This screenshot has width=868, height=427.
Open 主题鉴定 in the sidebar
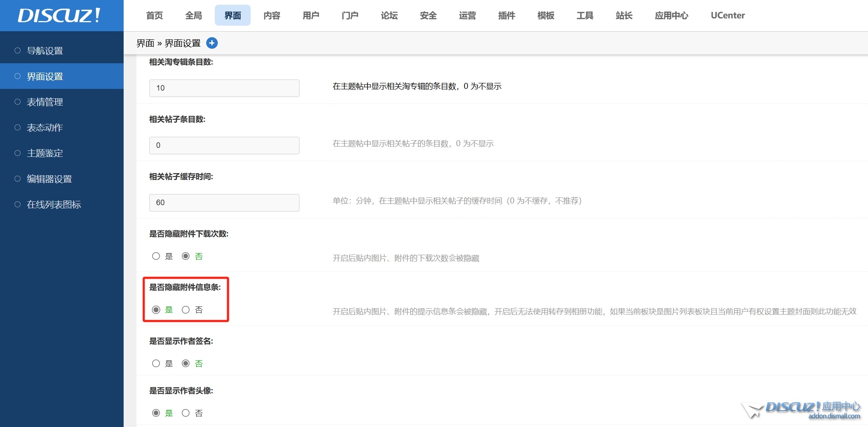pos(45,153)
